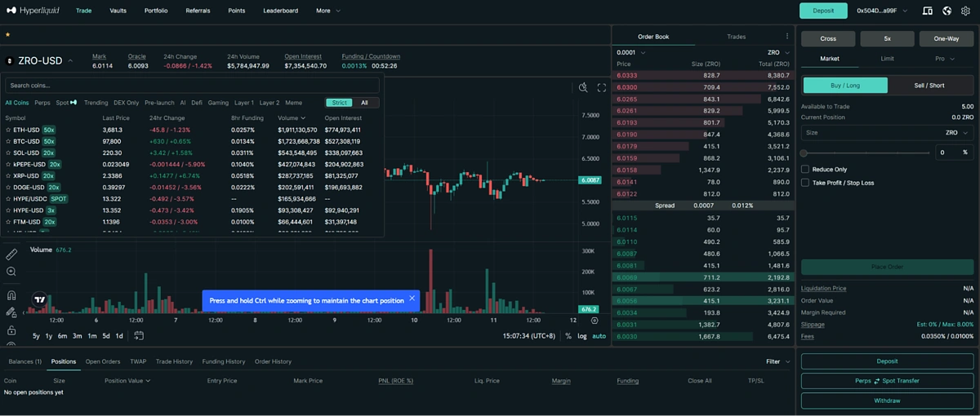Screen dimensions: 980x416
Task: Click the Search coins input
Action: pos(193,85)
